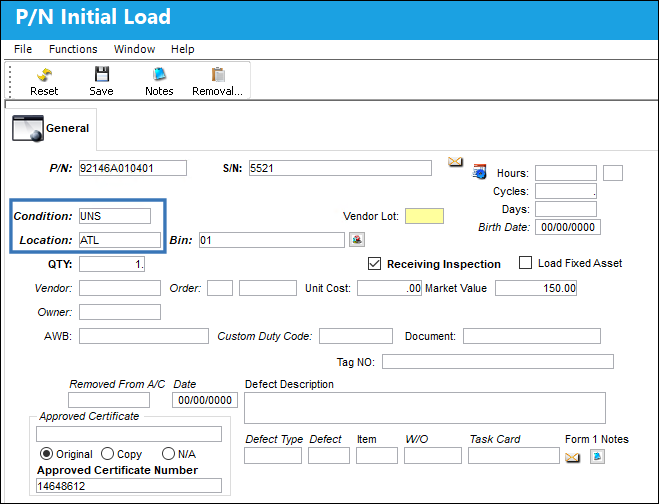Click the icon left of Hours label
The height and width of the screenshot is (504, 659).
click(x=480, y=172)
